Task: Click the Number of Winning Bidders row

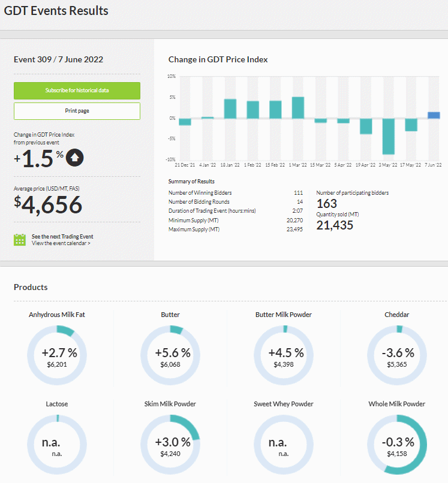Action: [x=236, y=193]
